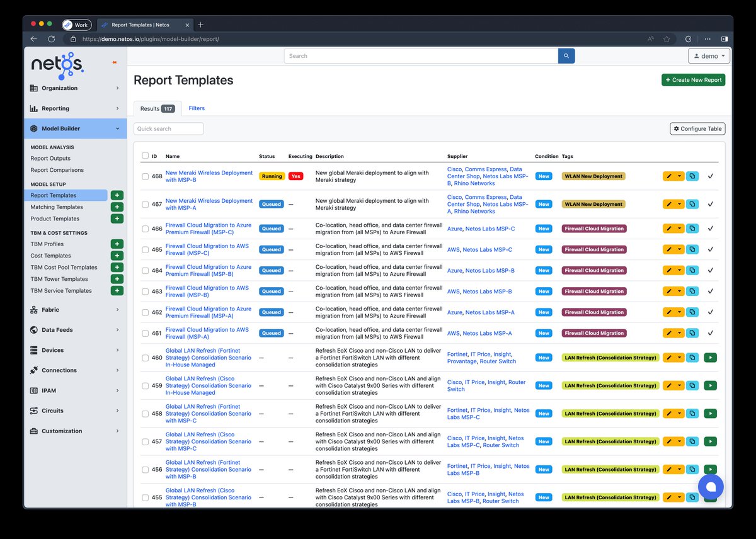This screenshot has width=756, height=539.
Task: Switch to the Filters tab
Action: click(197, 108)
